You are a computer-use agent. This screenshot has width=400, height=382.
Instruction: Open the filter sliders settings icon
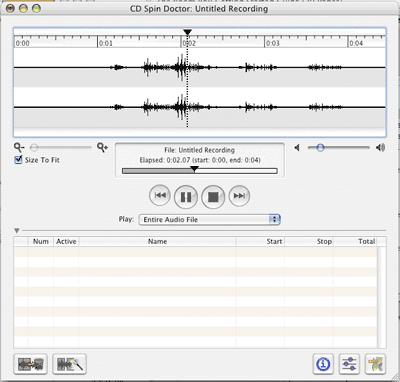[349, 364]
